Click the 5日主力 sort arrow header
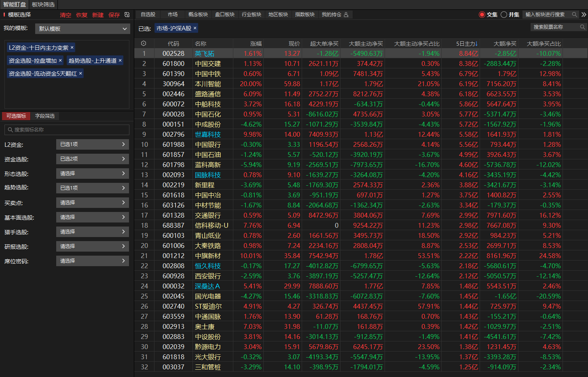588x377 pixels. (467, 44)
